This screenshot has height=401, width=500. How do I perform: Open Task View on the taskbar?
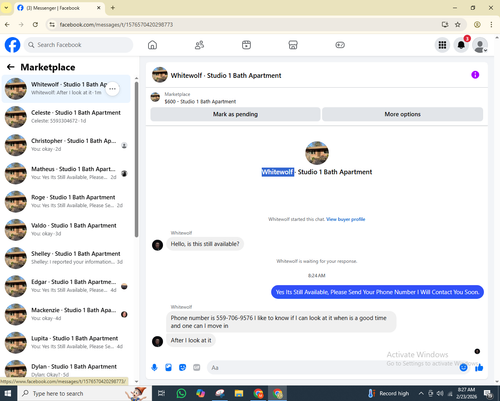161,393
